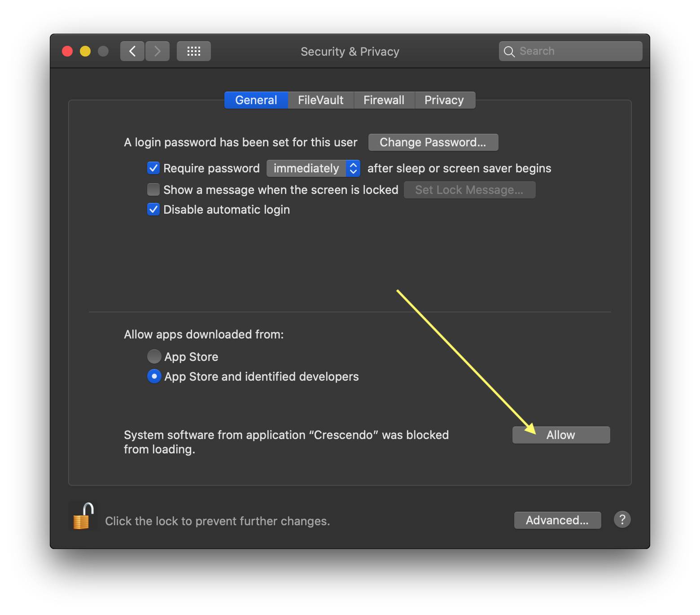This screenshot has width=700, height=615.
Task: Click the magnifying glass in the search field
Action: (509, 51)
